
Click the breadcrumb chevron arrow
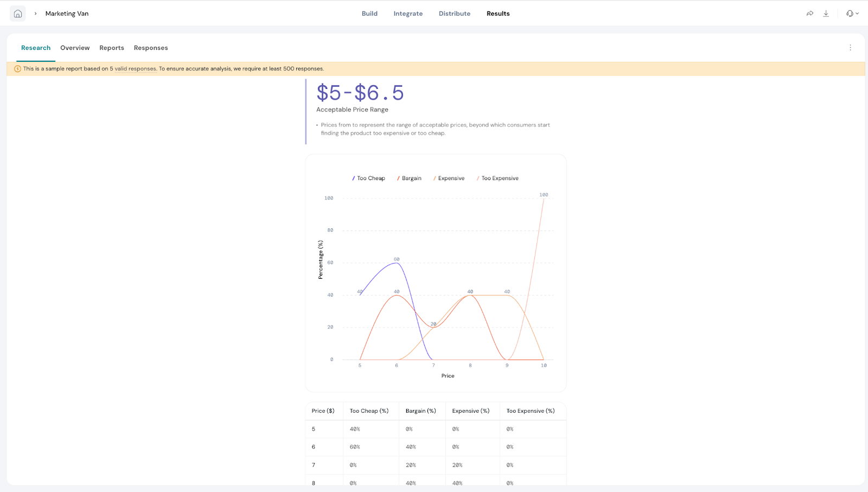tap(36, 14)
